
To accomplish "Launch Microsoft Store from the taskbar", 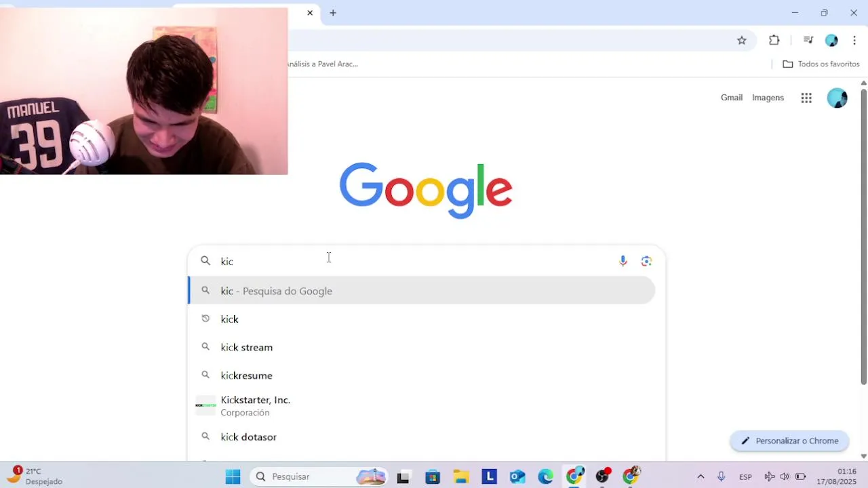I will (433, 476).
